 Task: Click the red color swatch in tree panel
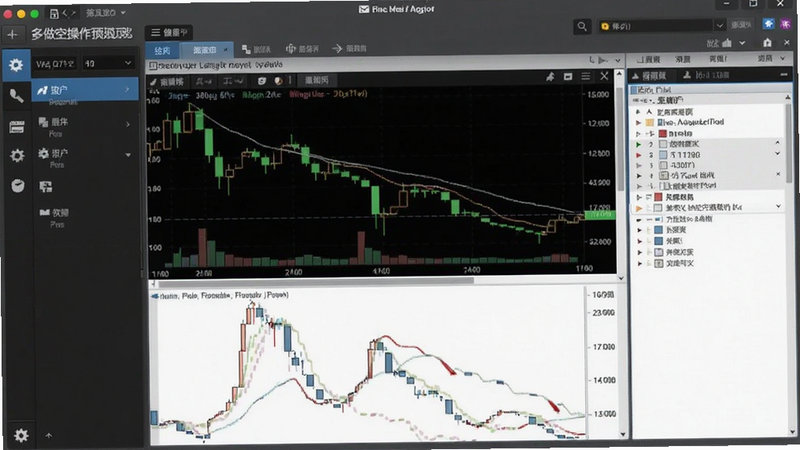(662, 134)
